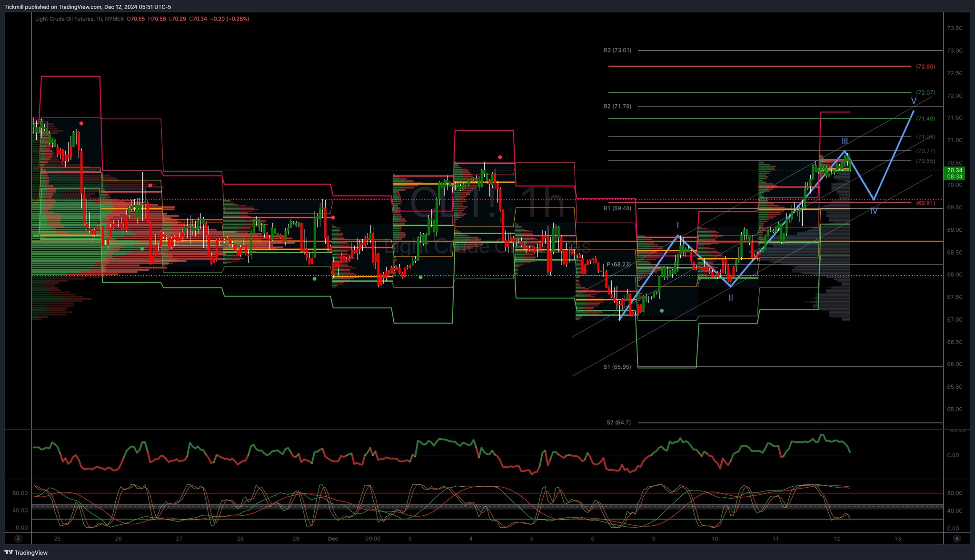Click the Dec label on the time axis

333,539
